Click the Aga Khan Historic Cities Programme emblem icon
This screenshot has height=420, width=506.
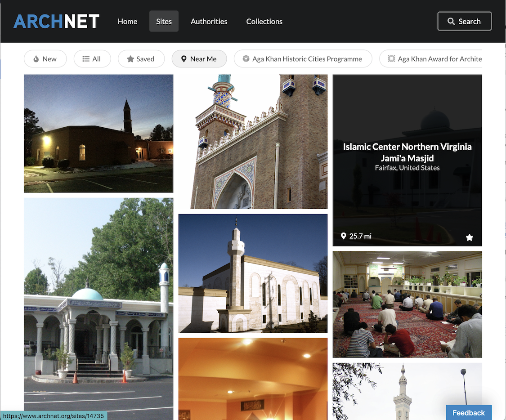(246, 58)
